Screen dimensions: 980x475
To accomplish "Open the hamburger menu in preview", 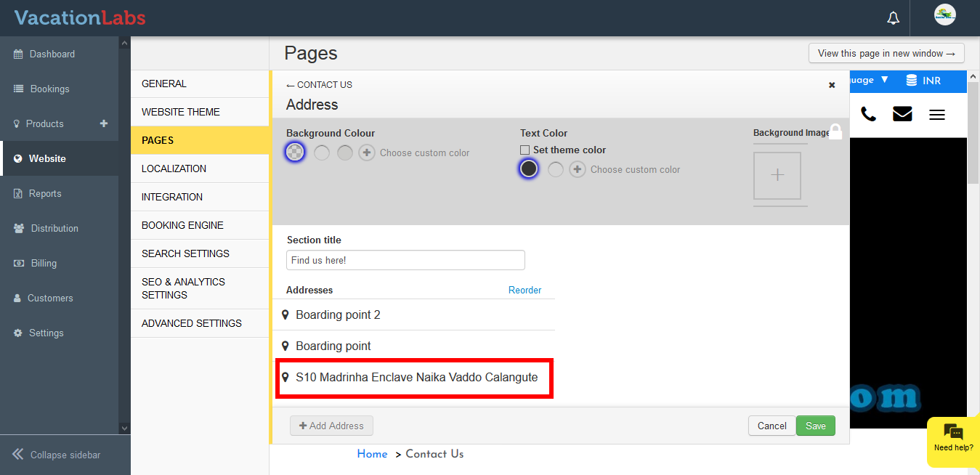I will pyautogui.click(x=937, y=115).
